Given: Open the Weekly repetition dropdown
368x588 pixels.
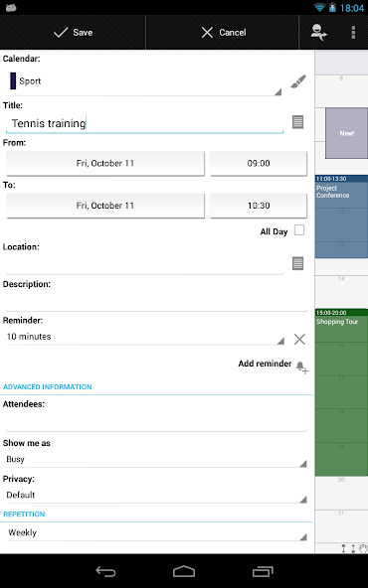Looking at the screenshot, I should [x=156, y=532].
